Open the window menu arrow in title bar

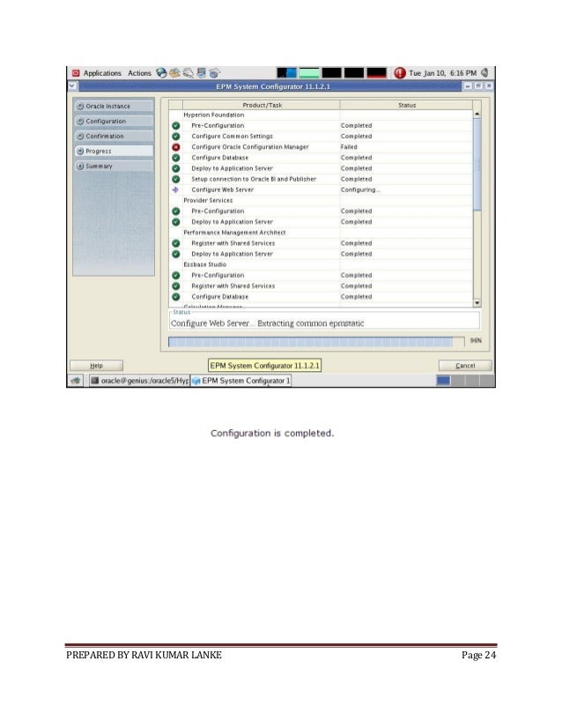point(72,85)
